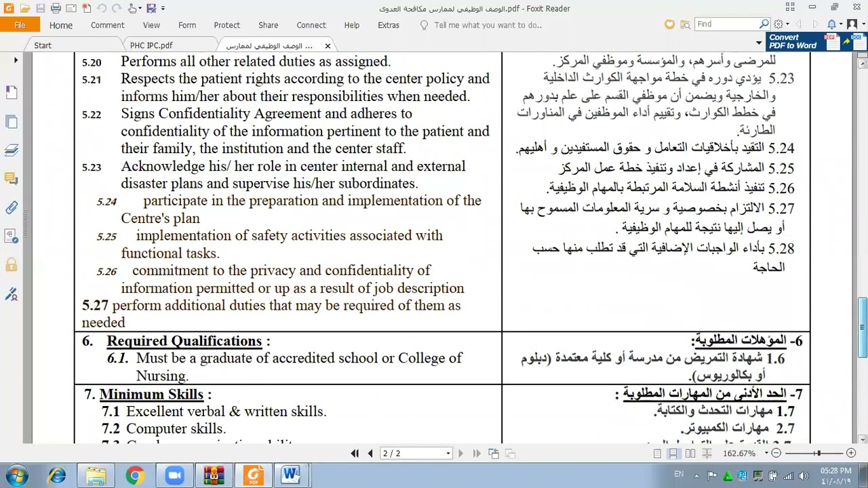Click the zoom in plus button
The width and height of the screenshot is (868, 488).
coord(850,453)
